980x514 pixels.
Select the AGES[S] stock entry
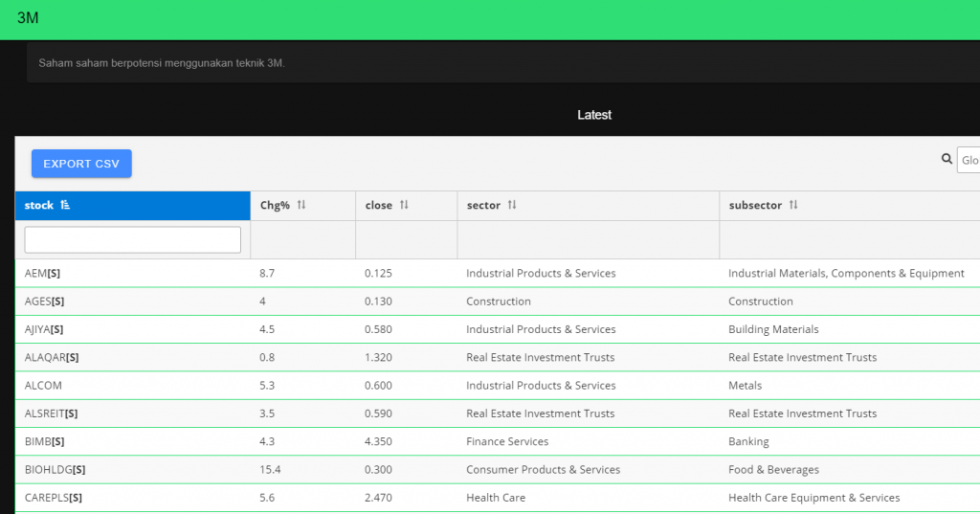coord(45,302)
